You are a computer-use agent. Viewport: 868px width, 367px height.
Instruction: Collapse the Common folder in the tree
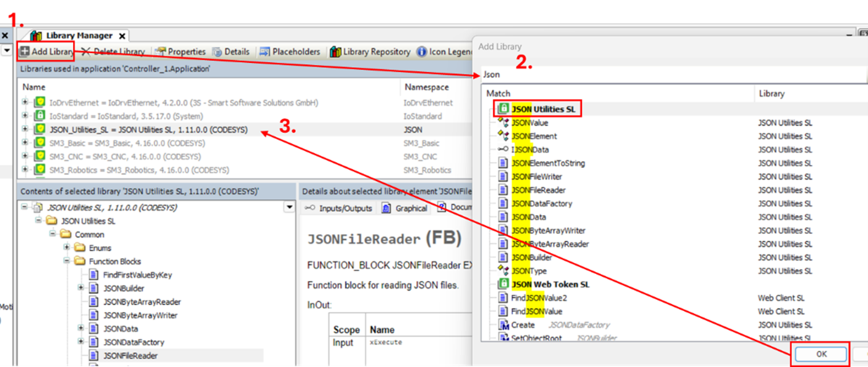pos(53,235)
